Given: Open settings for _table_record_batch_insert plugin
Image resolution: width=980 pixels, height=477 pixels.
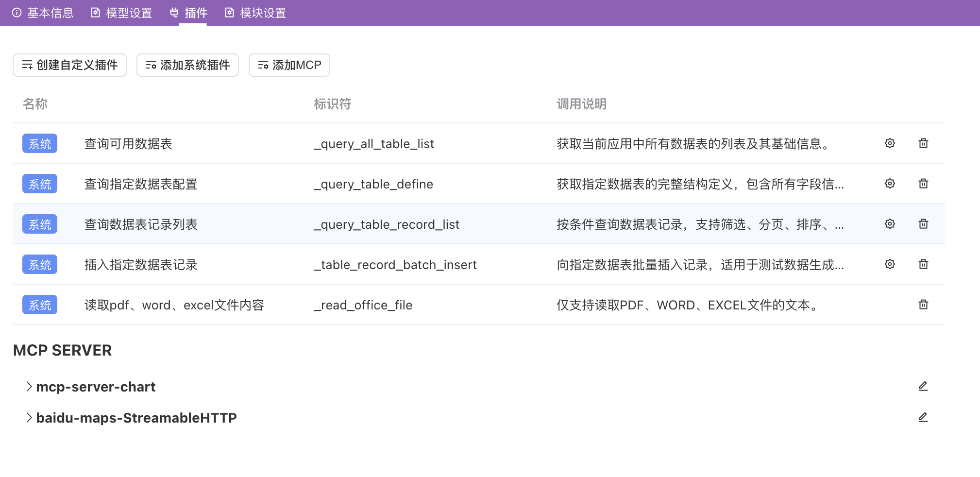Looking at the screenshot, I should [889, 264].
